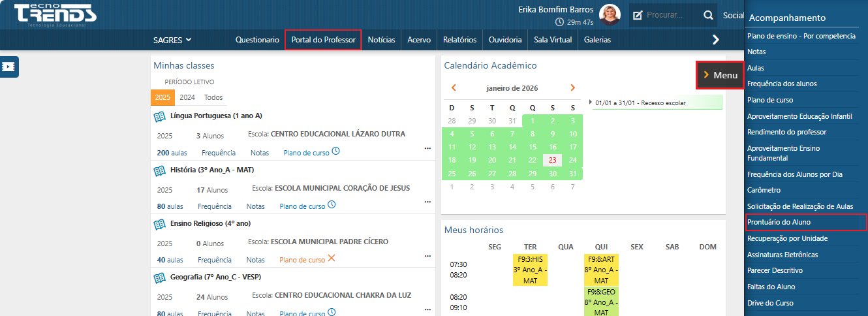Click the F9:8:ART Thursday schedule block
The image size is (868, 316).
click(601, 270)
